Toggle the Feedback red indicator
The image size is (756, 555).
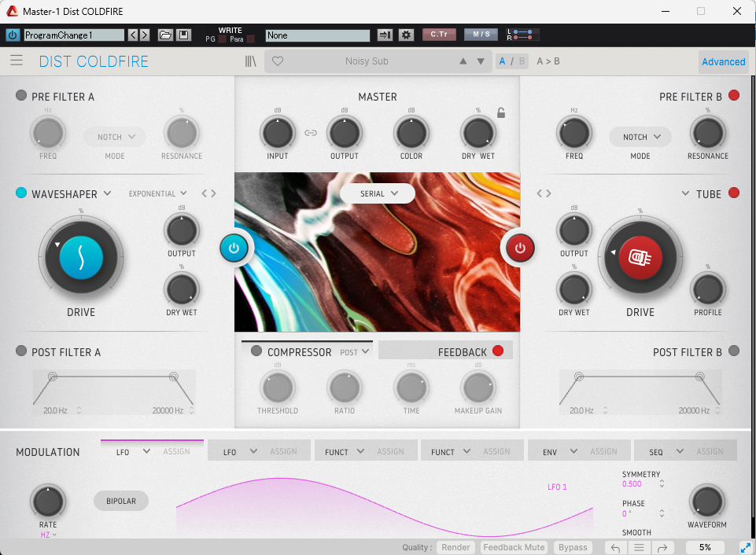coord(498,351)
